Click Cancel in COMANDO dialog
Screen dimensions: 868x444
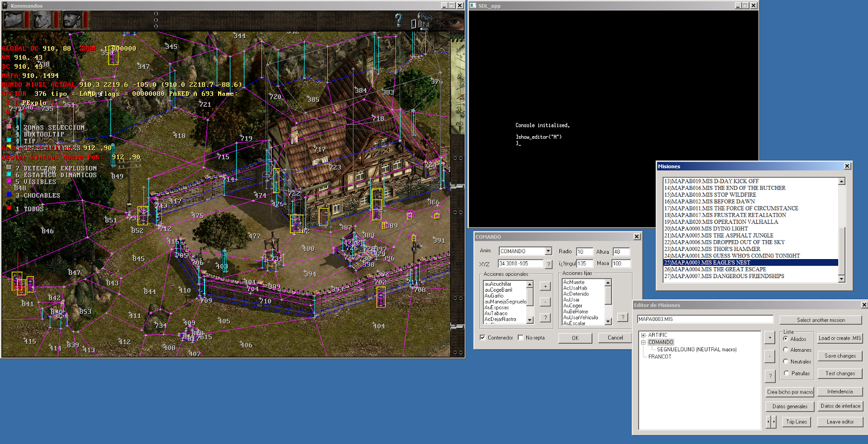pyautogui.click(x=615, y=338)
